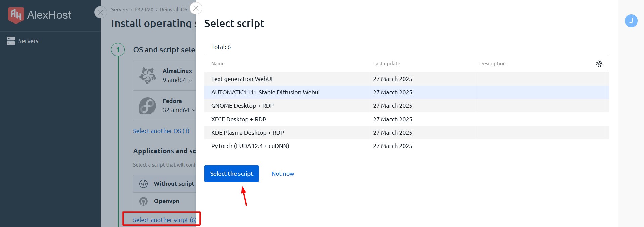Open the Servers sidebar icon

(x=11, y=41)
